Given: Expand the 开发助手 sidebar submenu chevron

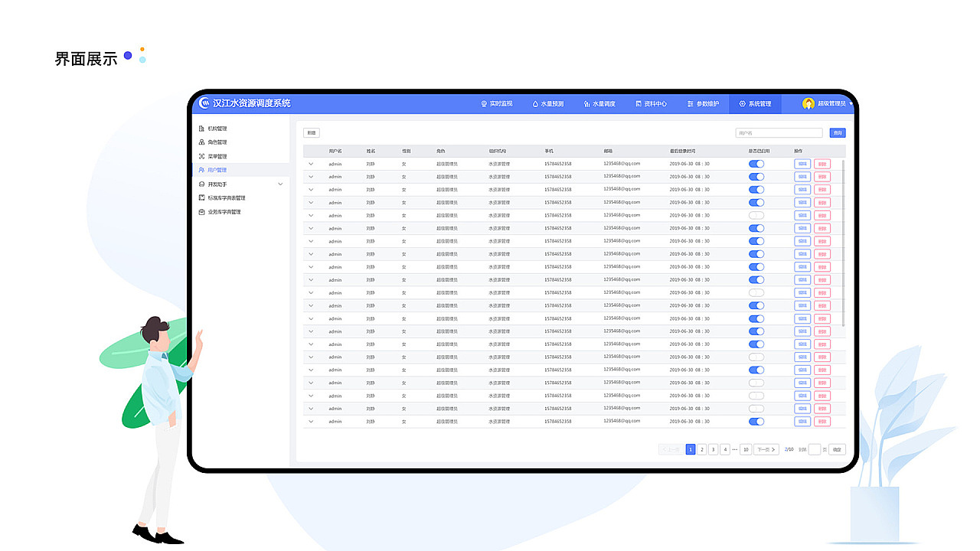Looking at the screenshot, I should (280, 184).
